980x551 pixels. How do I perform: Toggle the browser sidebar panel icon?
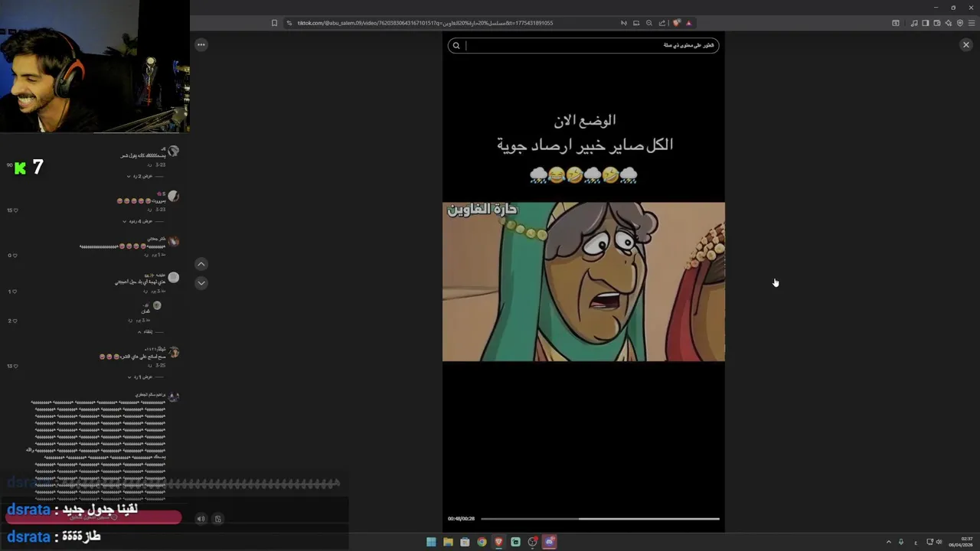pyautogui.click(x=925, y=23)
